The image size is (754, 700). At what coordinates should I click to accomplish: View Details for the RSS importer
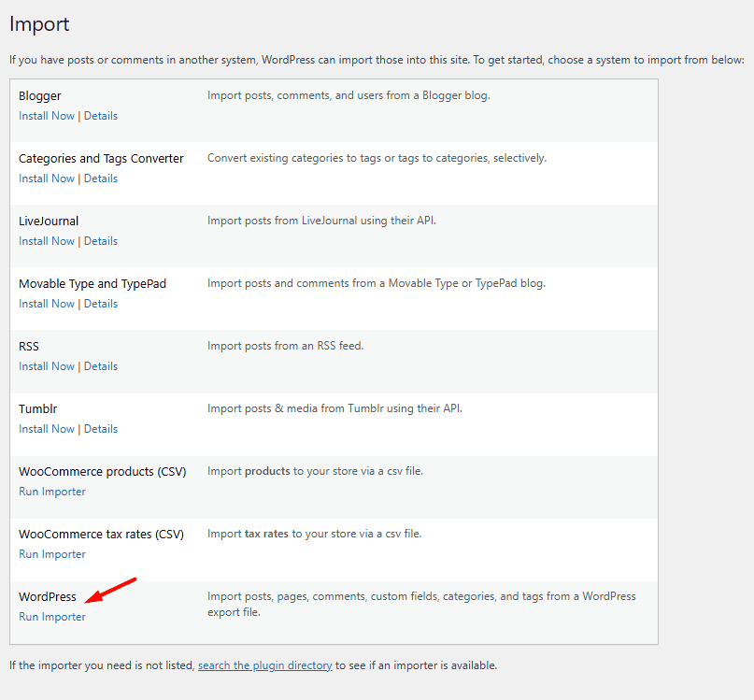(100, 365)
